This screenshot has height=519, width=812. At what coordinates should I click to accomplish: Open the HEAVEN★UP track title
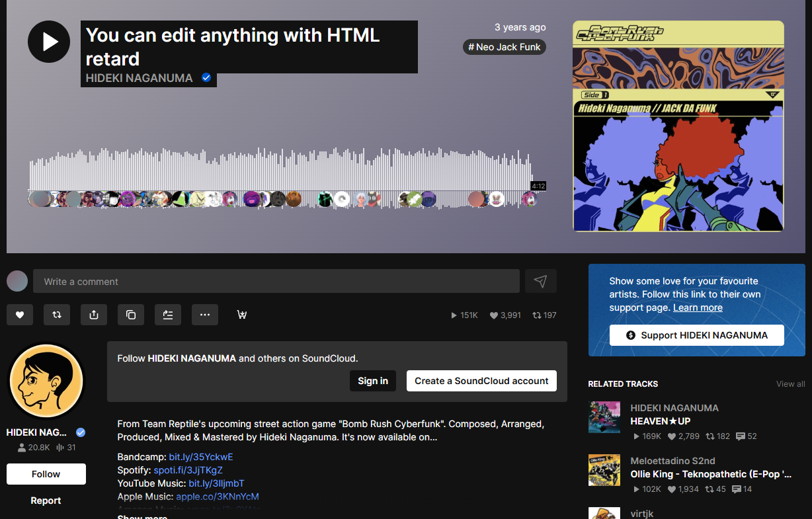pyautogui.click(x=661, y=421)
